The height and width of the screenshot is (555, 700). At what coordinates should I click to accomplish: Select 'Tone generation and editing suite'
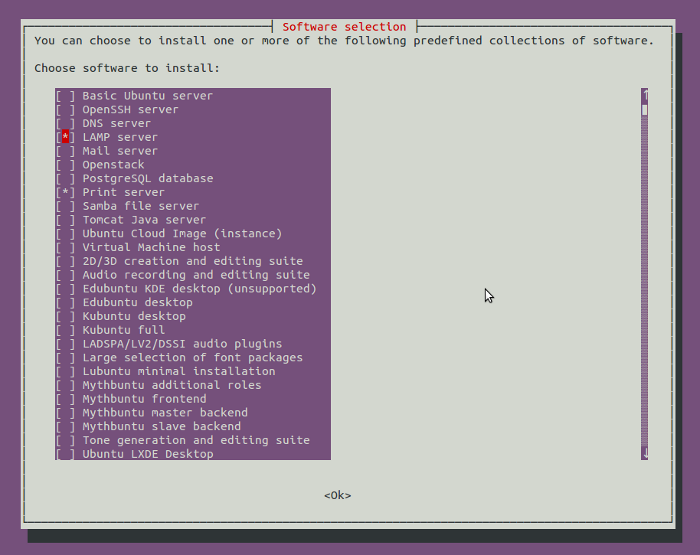(193, 440)
